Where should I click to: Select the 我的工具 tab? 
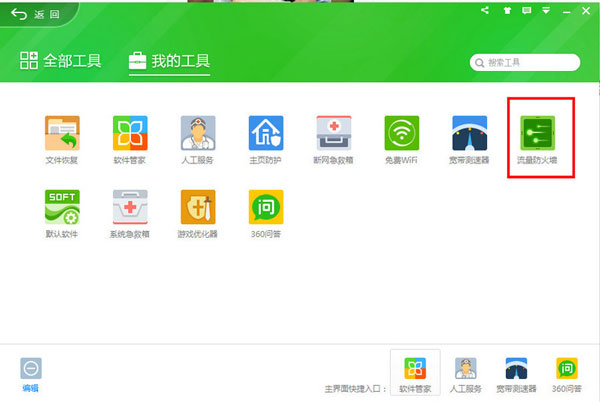(x=170, y=61)
